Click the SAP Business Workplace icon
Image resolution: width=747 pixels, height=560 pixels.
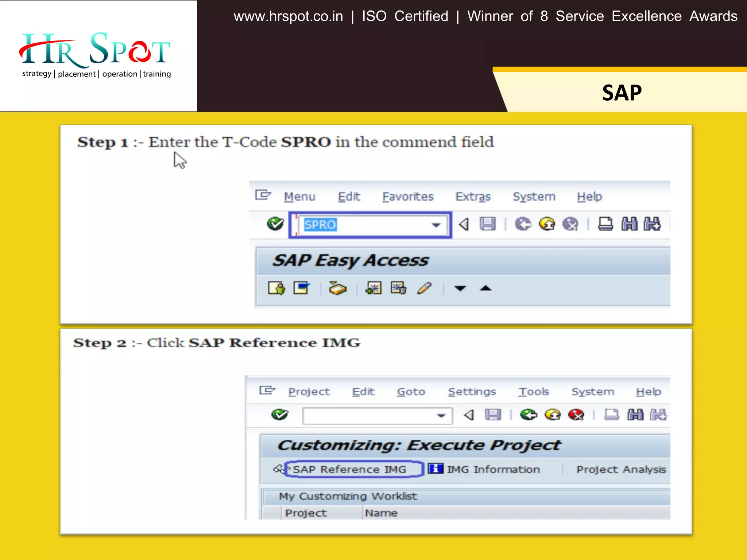[x=337, y=288]
